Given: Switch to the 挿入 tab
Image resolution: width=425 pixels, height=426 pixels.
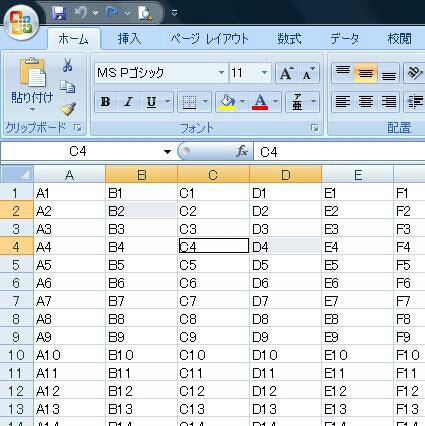Looking at the screenshot, I should 129,39.
